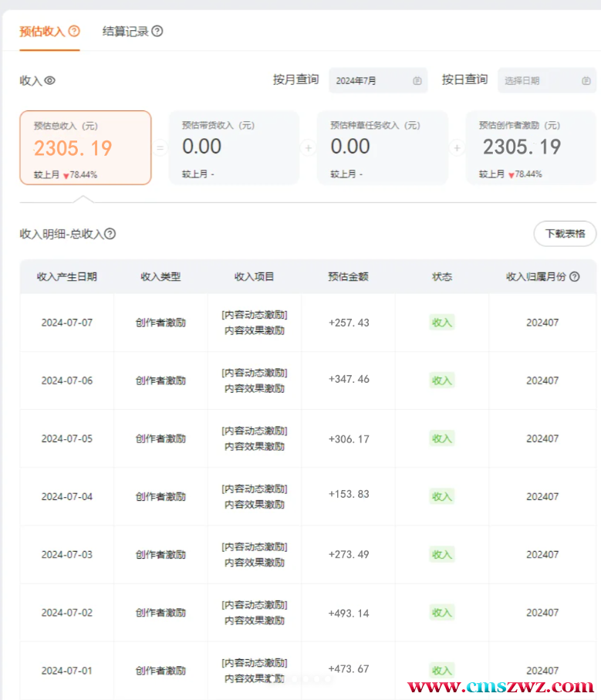Click the help icon beside 结算记录 tab
Viewport: 601px width, 700px height.
[x=157, y=32]
